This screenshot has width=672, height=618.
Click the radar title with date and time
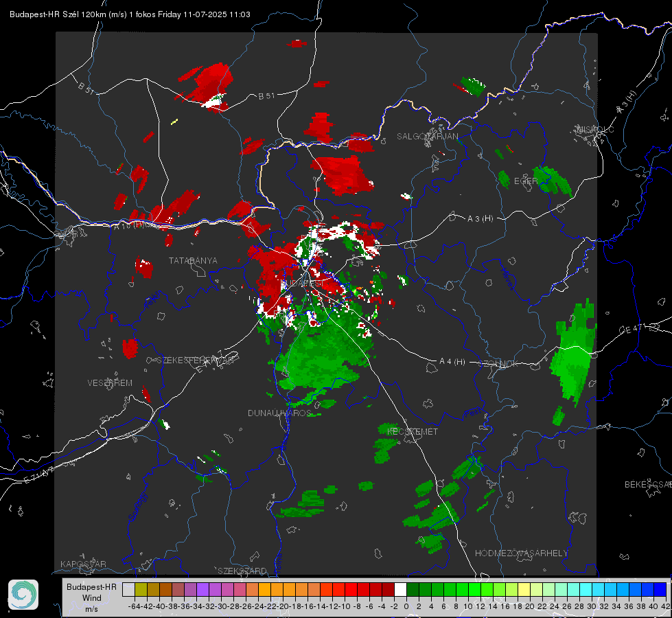pyautogui.click(x=130, y=14)
